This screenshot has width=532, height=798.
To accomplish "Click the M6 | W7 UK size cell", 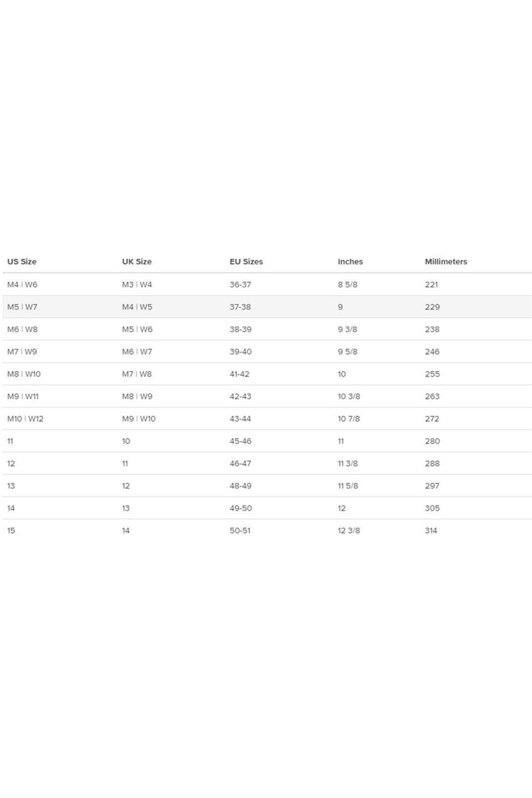I will point(137,352).
